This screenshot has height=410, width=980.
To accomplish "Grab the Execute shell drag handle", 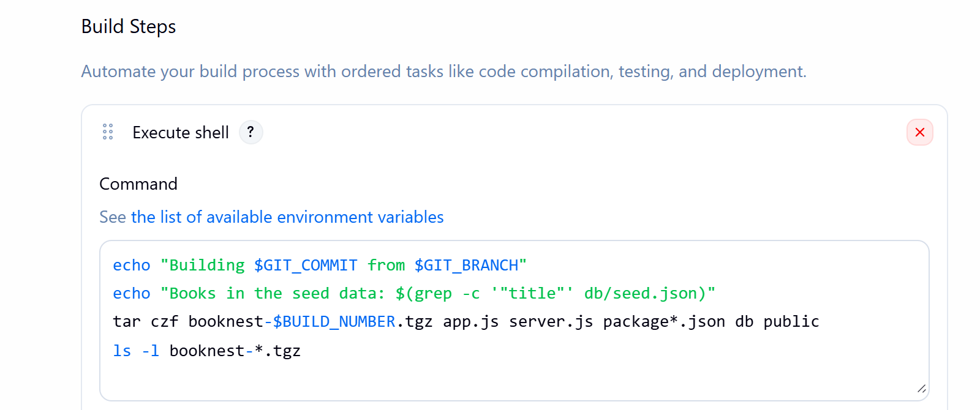I will tap(108, 132).
